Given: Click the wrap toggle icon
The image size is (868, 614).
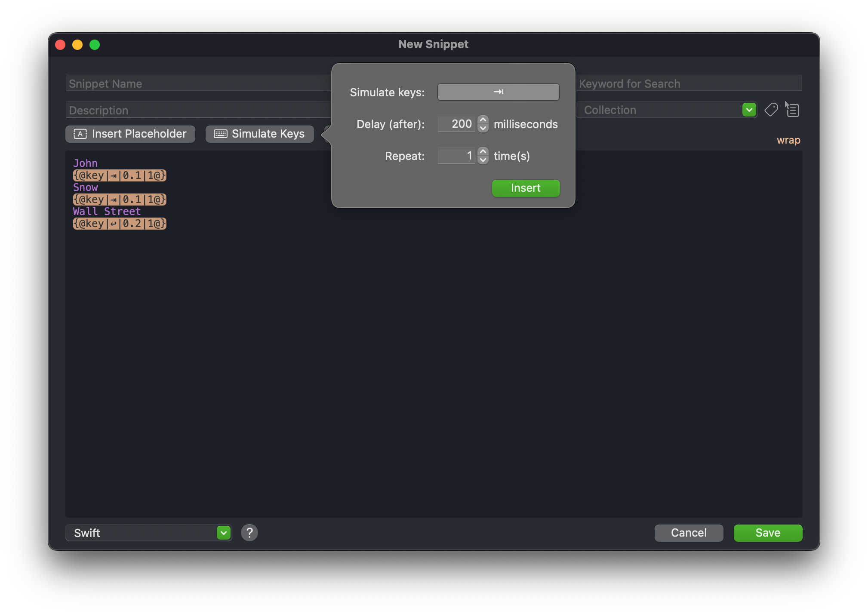Looking at the screenshot, I should 788,140.
